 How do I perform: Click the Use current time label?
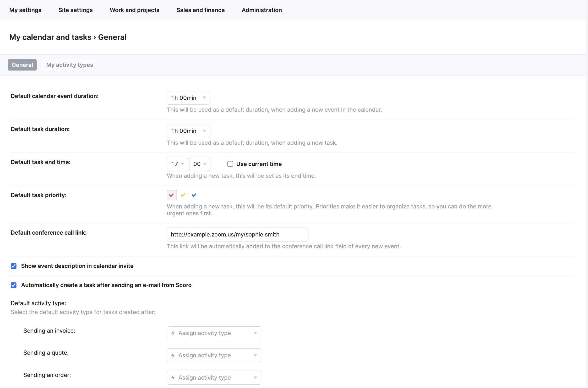tap(259, 164)
